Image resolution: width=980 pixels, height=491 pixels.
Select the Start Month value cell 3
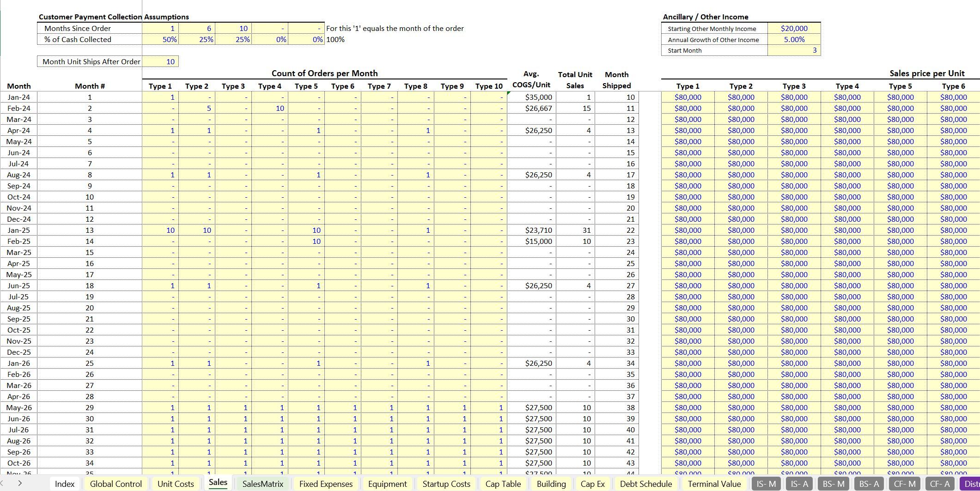pos(794,50)
